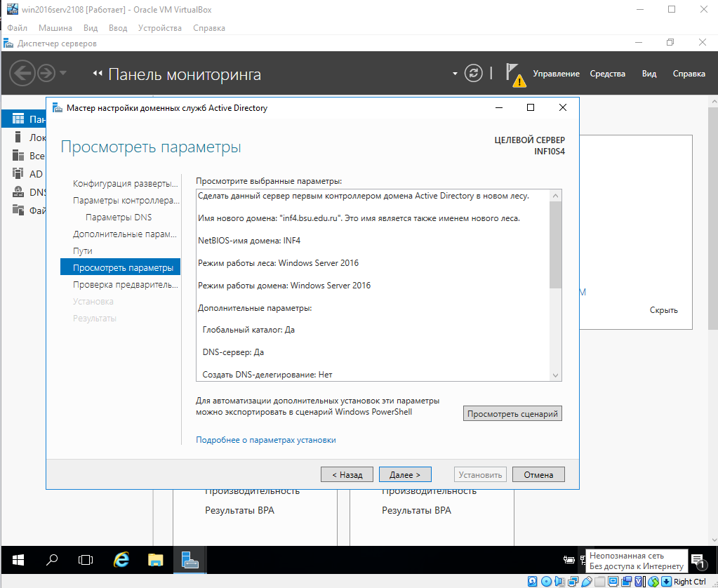Click VirtualBox recording status icon
718x588 pixels.
[627, 582]
